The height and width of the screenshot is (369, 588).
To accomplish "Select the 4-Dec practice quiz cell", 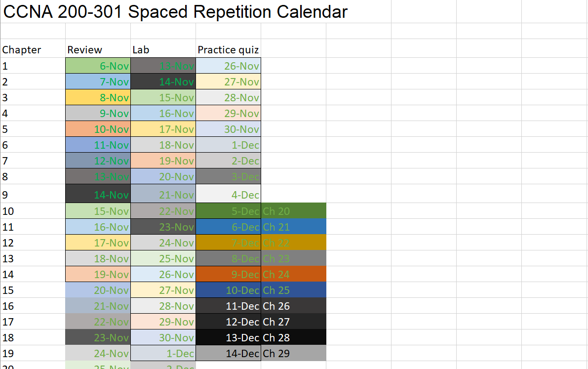I will click(x=228, y=194).
